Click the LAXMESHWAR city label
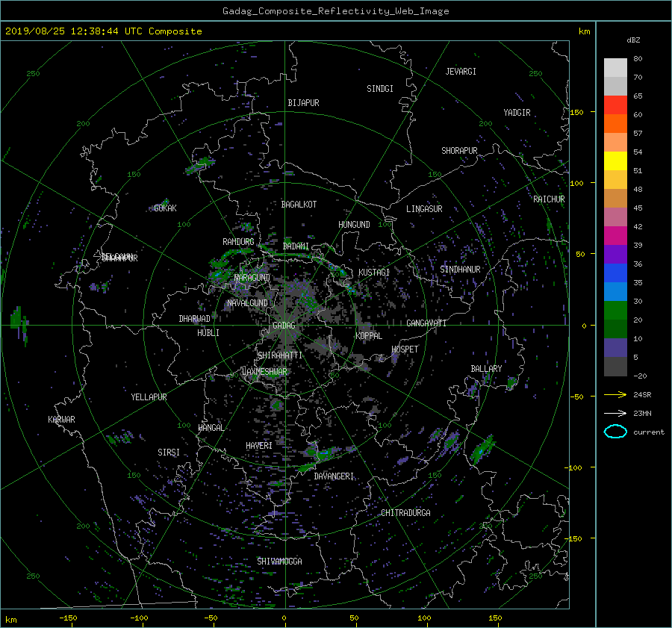 coord(264,372)
